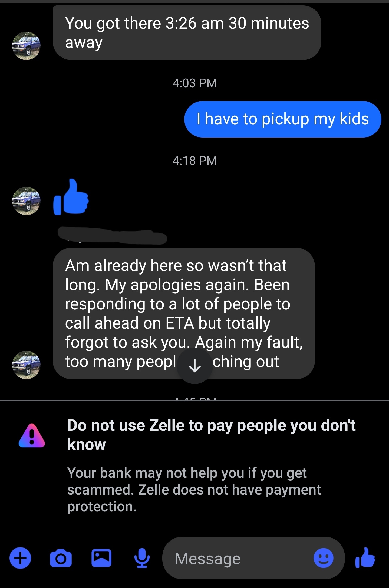The height and width of the screenshot is (588, 389).
Task: Tap the truck avatar beside apology message
Action: click(26, 365)
